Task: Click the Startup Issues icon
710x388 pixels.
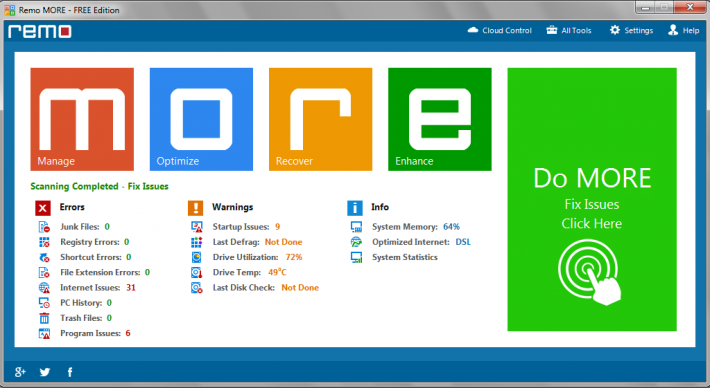Action: tap(197, 227)
